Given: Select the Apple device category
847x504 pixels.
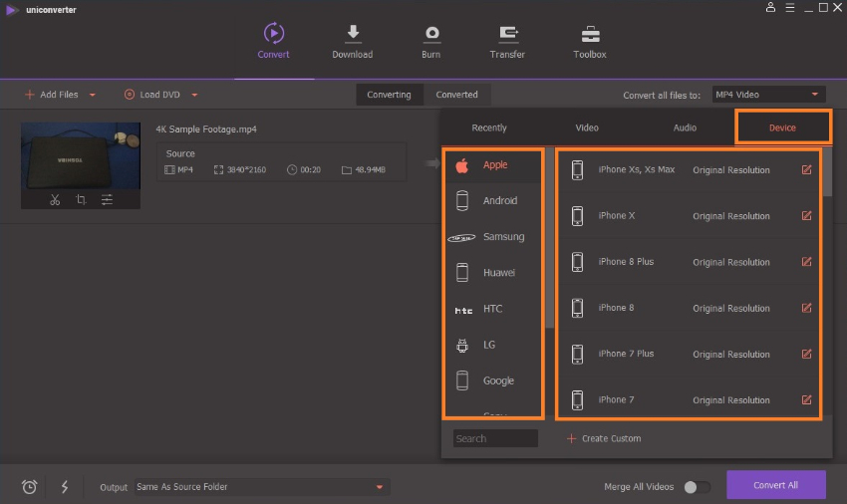Looking at the screenshot, I should [x=492, y=165].
